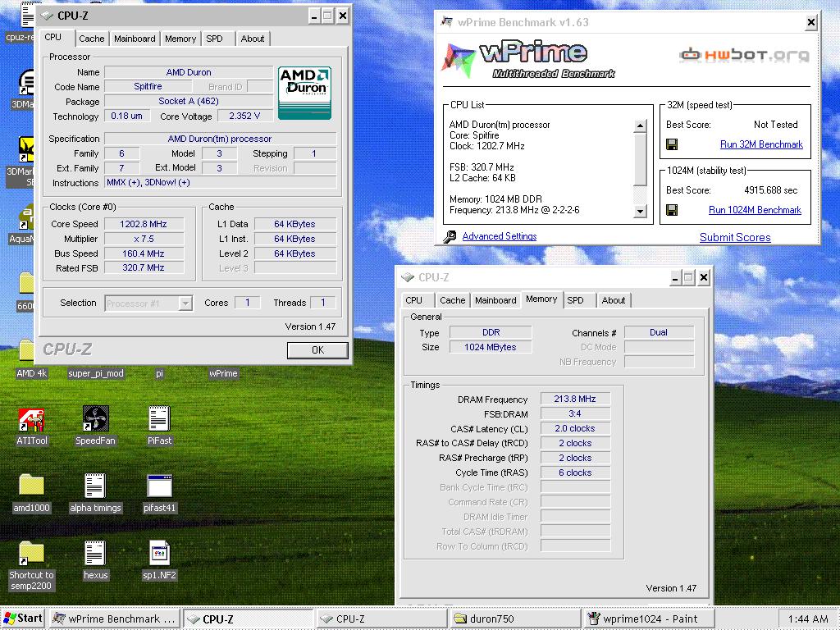Image resolution: width=840 pixels, height=630 pixels.
Task: Run the 1024M Benchmark
Action: (755, 210)
